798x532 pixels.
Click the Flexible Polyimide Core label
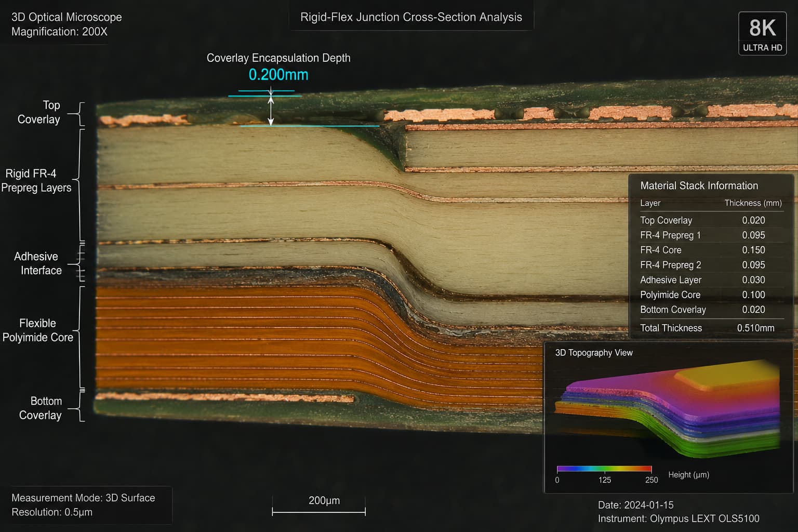tap(37, 330)
